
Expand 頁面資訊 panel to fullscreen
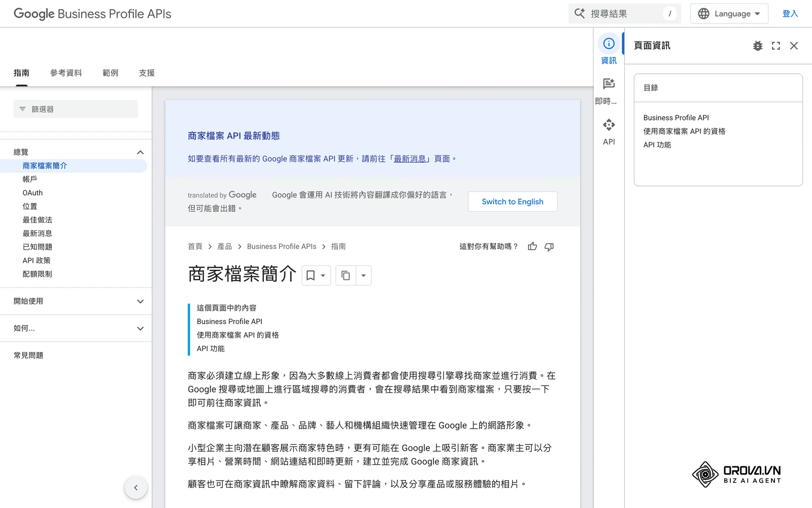(x=776, y=46)
